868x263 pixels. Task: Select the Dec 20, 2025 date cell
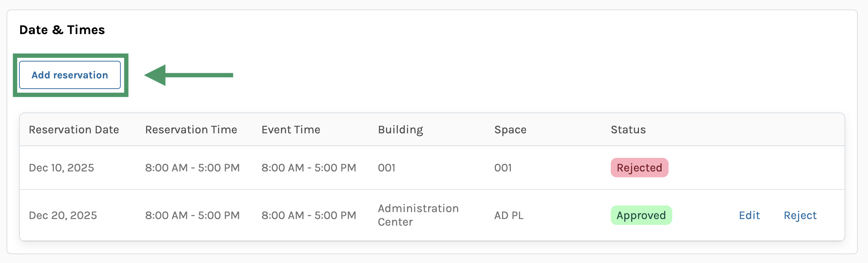(63, 215)
